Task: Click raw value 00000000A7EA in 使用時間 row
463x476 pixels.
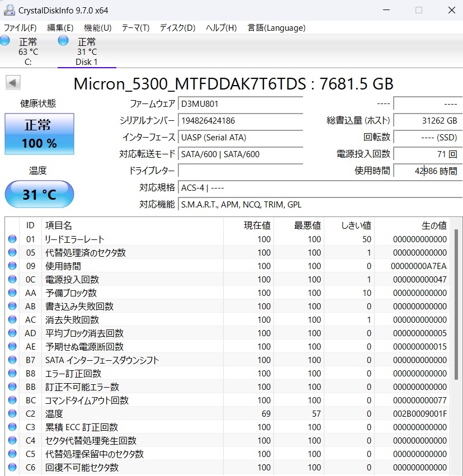Action: click(419, 266)
